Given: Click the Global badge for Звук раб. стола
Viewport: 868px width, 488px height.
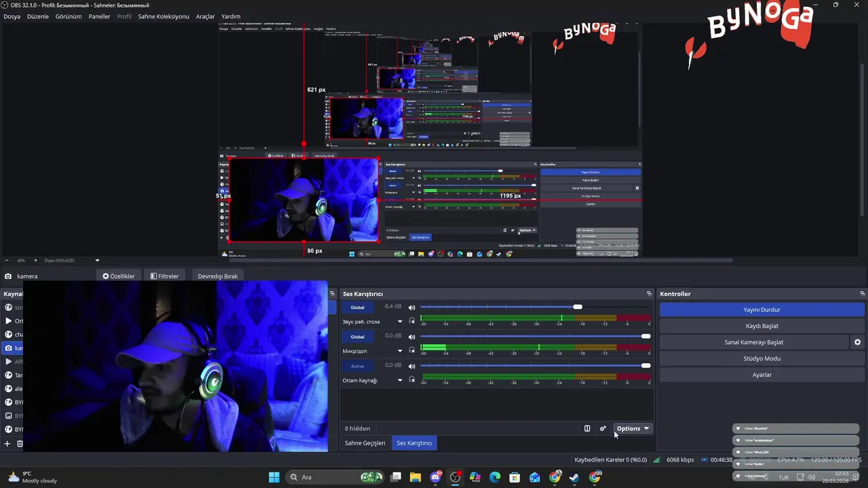Looking at the screenshot, I should tap(357, 308).
